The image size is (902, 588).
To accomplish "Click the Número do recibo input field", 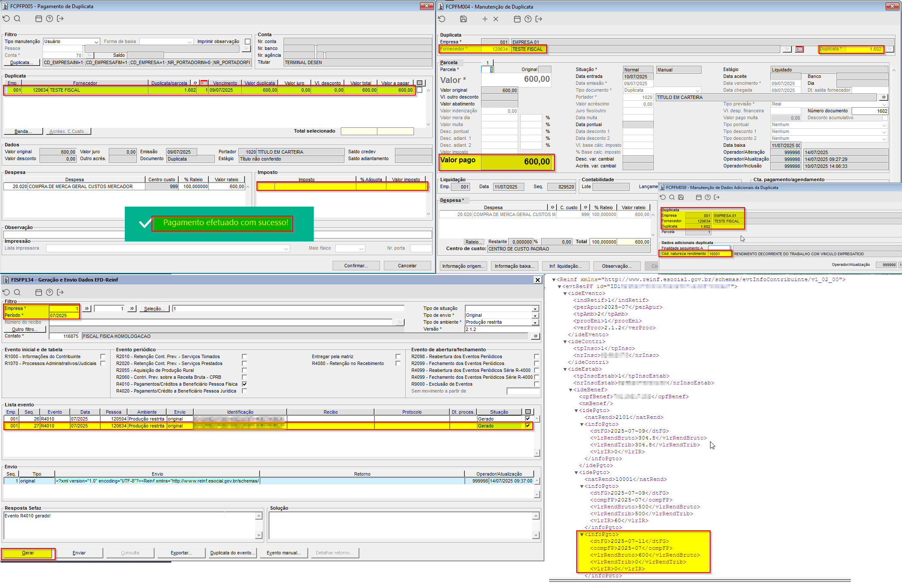I will 219,322.
